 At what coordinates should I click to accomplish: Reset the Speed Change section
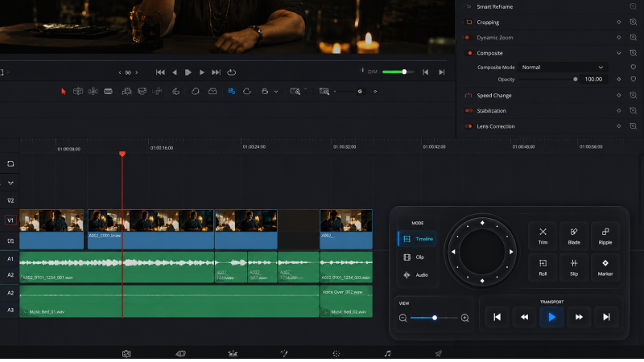click(634, 95)
